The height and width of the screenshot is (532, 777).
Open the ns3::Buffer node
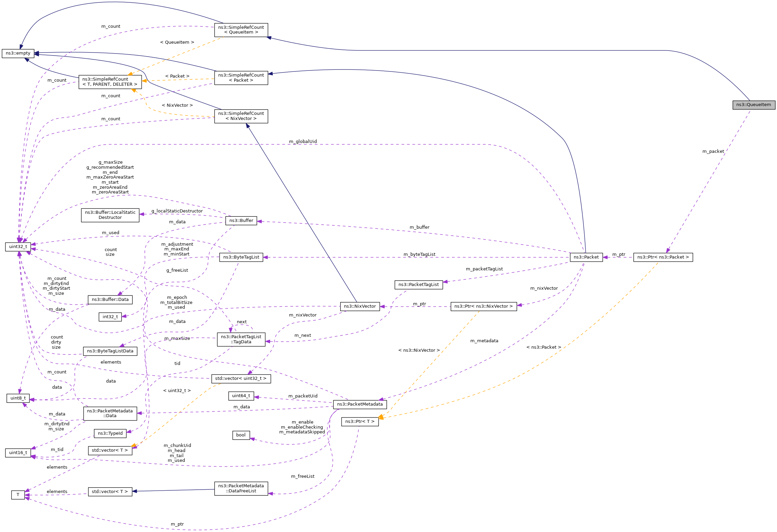(x=241, y=221)
